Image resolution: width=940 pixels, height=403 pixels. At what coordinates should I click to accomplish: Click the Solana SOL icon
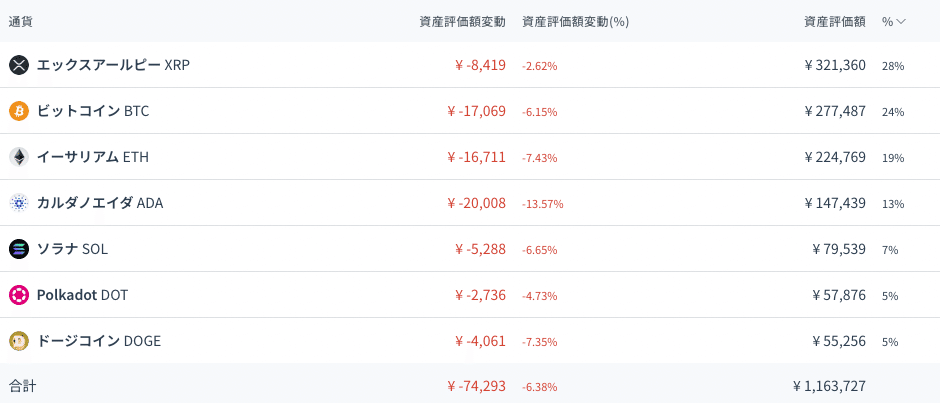(x=19, y=249)
